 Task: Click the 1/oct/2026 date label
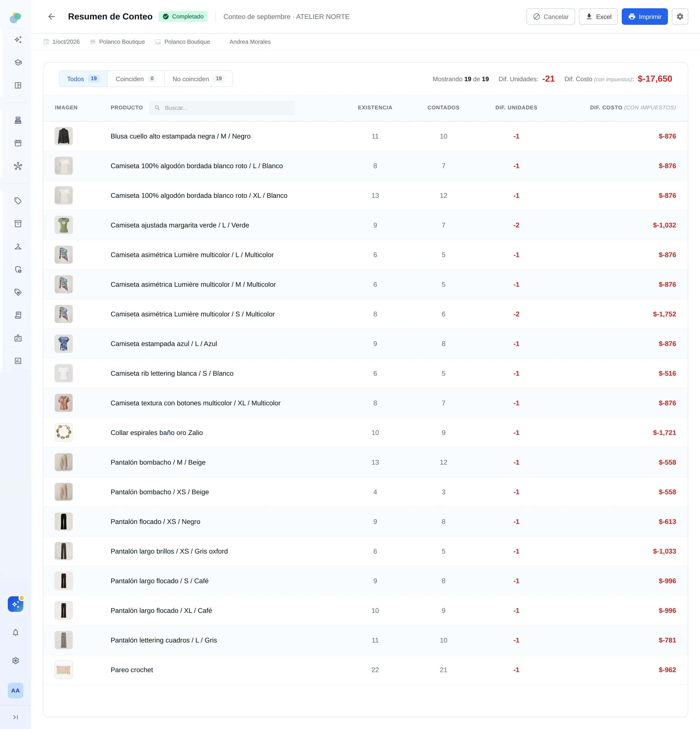[66, 42]
